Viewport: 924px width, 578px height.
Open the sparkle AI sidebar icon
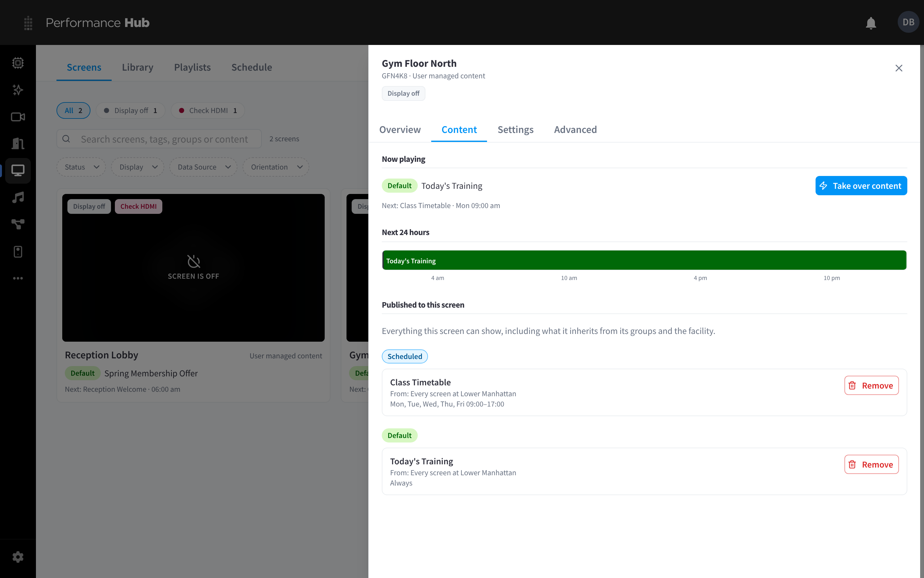pyautogui.click(x=18, y=90)
